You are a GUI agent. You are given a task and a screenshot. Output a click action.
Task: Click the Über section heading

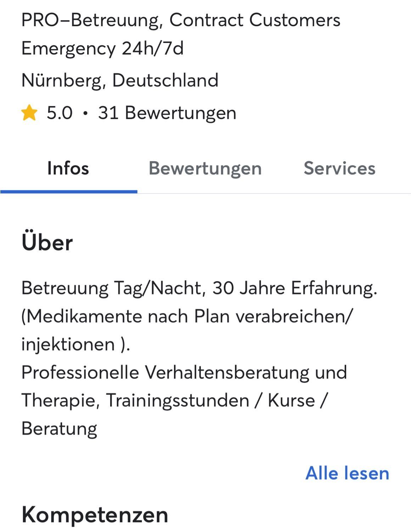click(x=47, y=243)
